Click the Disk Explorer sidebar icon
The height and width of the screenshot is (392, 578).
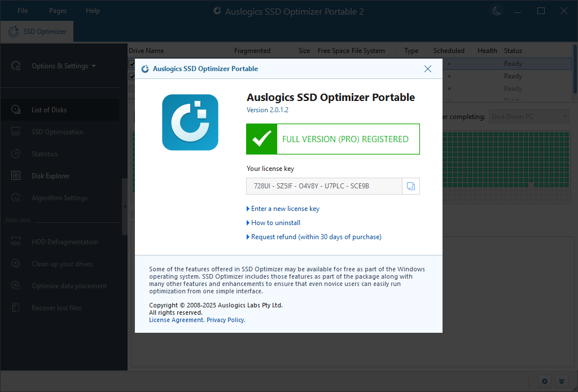tap(16, 176)
